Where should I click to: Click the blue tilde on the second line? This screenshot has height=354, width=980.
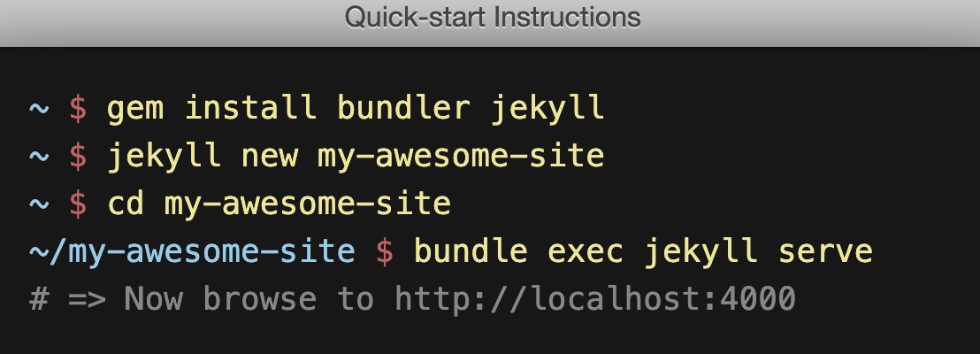coord(40,157)
